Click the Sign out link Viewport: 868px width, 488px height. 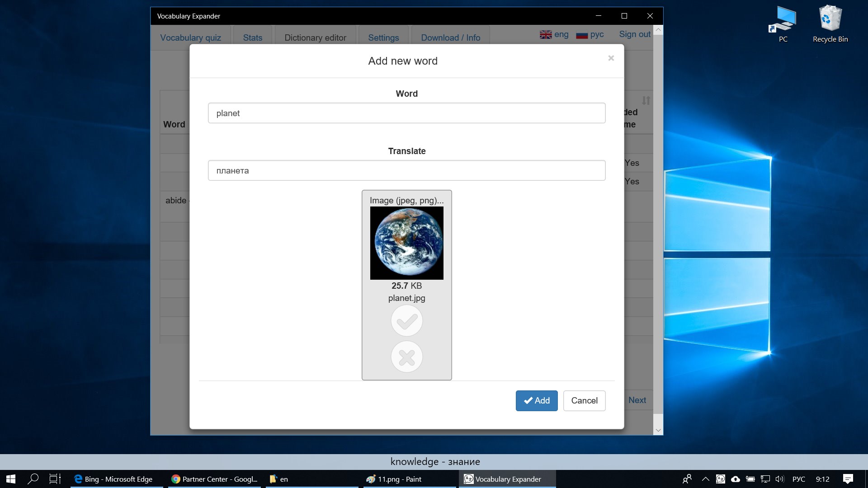click(634, 34)
